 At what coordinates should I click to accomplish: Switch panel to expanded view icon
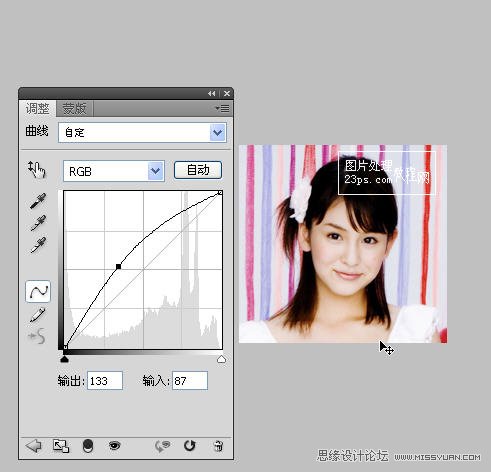coord(61,446)
